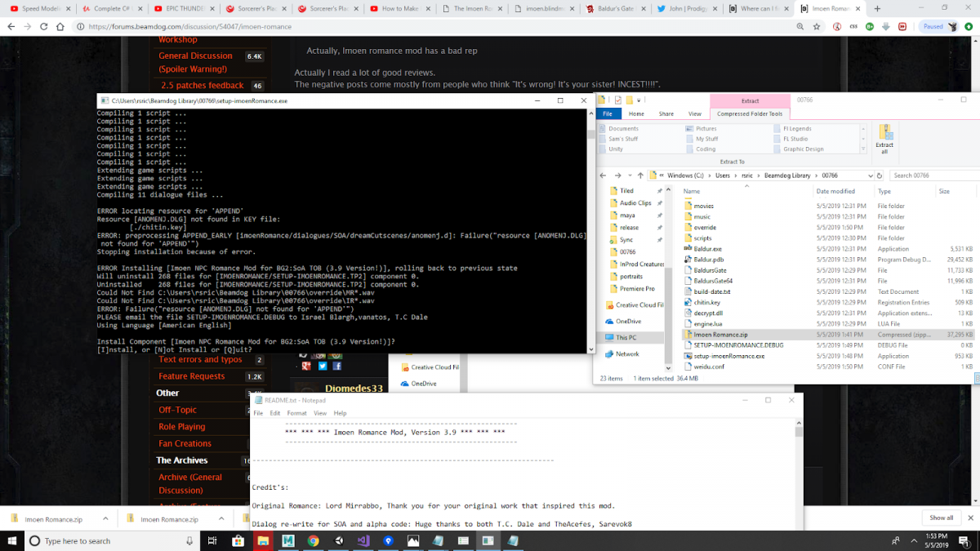The width and height of the screenshot is (980, 551).
Task: Open OneDrive in Explorer navigation pane
Action: pyautogui.click(x=628, y=321)
